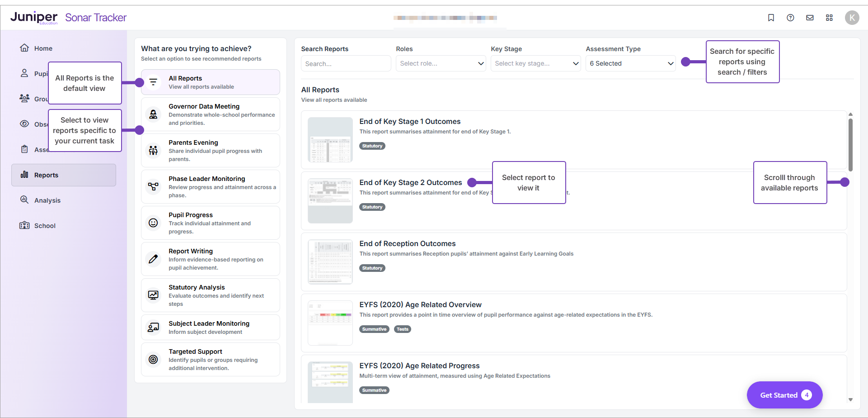Select the Governor Data Meeting icon

point(154,114)
